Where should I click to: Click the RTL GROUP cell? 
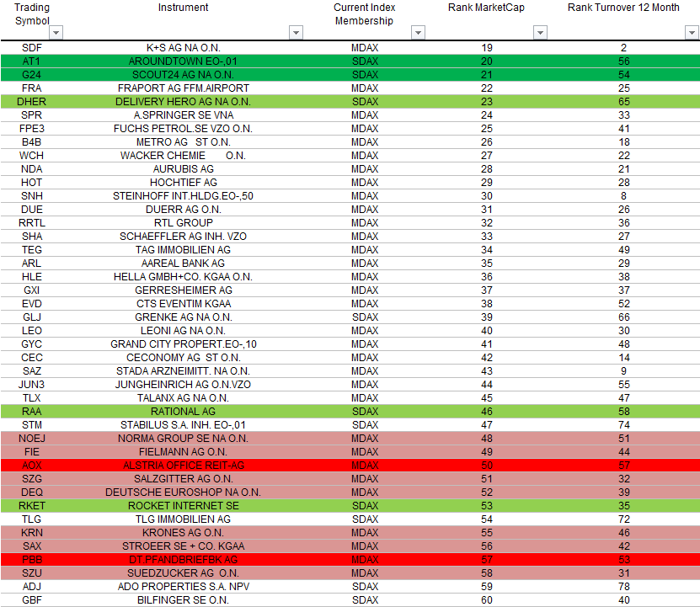coord(183,223)
